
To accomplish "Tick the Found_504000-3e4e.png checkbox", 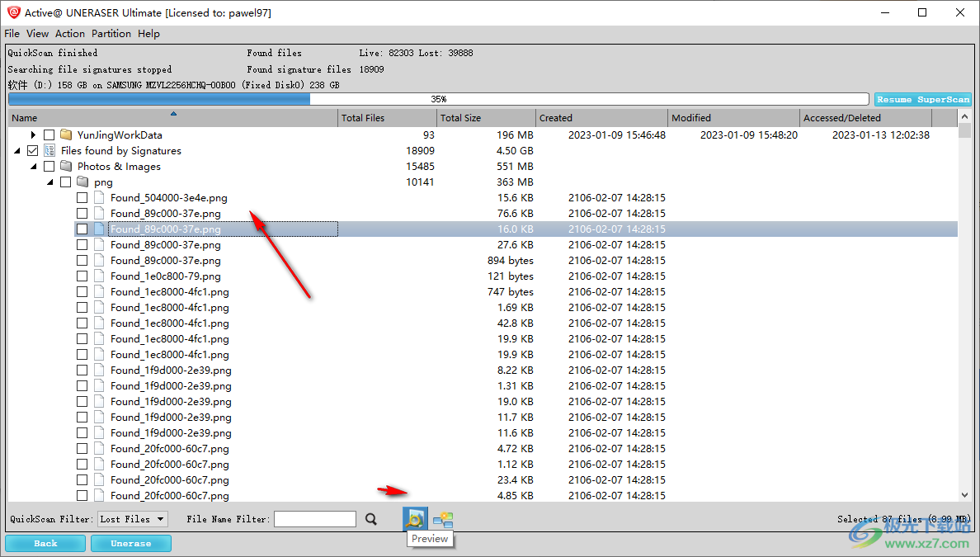I will click(82, 197).
